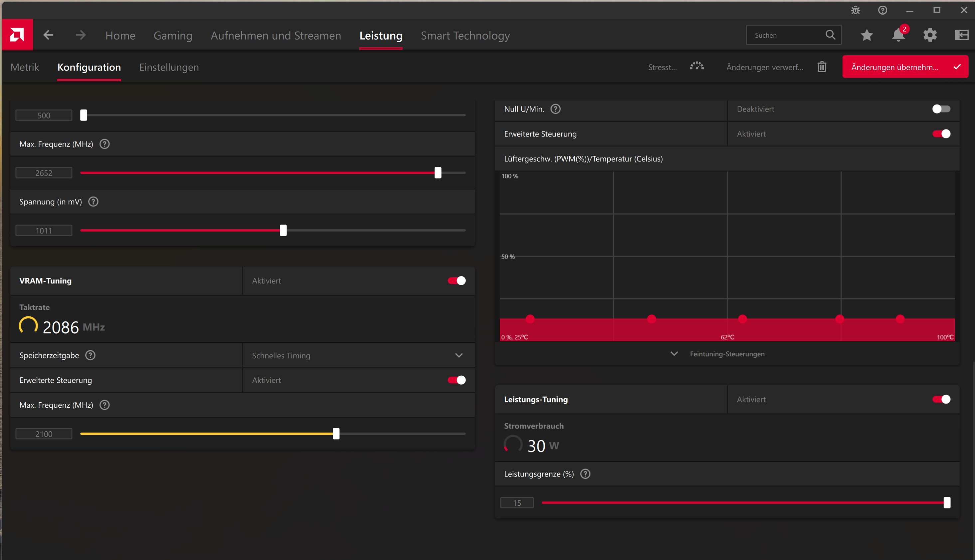Click the favorites star icon
This screenshot has height=560, width=975.
point(867,35)
